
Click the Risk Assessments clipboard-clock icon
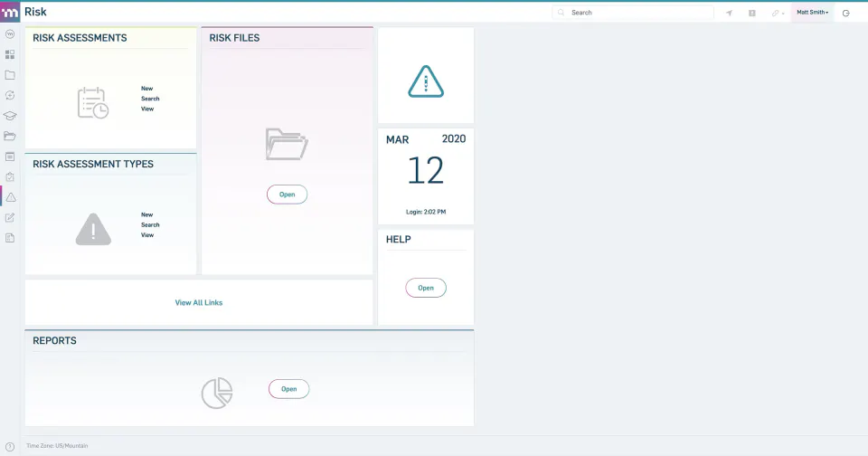93,102
